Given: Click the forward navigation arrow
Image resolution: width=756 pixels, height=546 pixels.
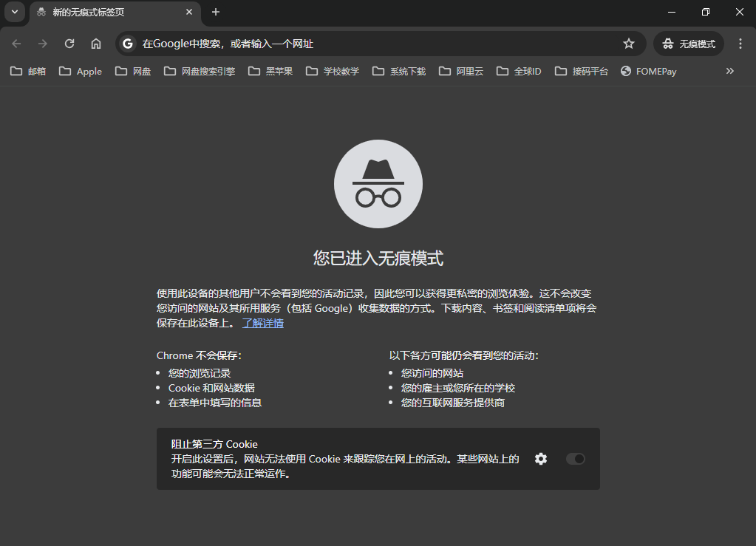Looking at the screenshot, I should pos(43,44).
